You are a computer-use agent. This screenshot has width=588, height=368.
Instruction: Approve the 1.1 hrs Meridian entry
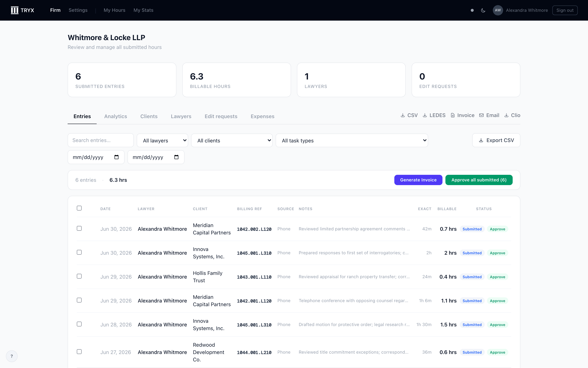tap(497, 301)
